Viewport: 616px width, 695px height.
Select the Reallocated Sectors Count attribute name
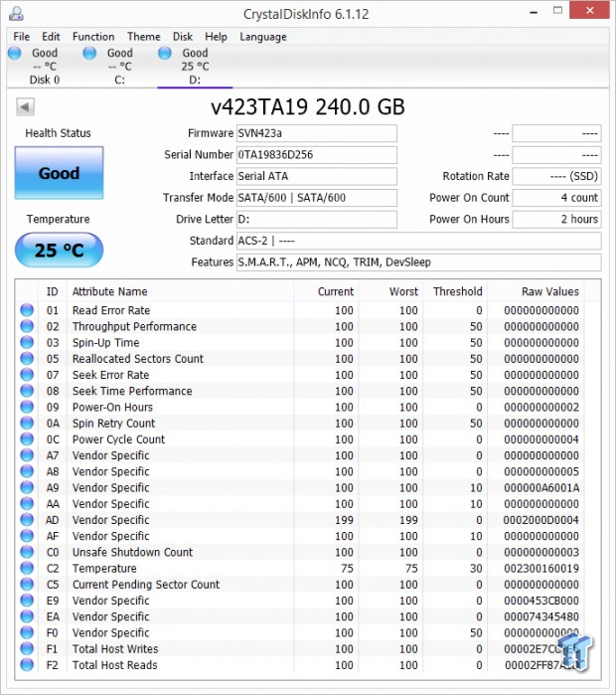click(x=138, y=359)
